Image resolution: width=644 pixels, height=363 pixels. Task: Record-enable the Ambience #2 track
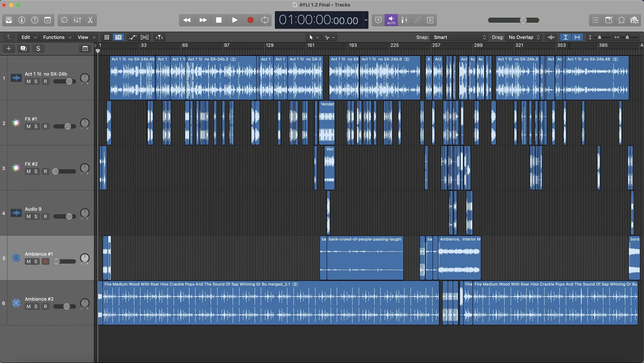[45, 307]
